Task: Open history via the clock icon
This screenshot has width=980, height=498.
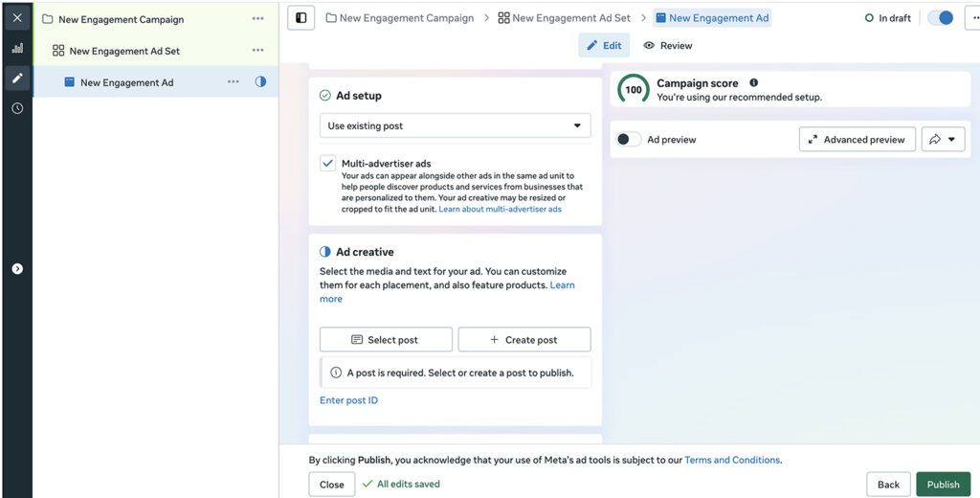Action: [x=17, y=108]
